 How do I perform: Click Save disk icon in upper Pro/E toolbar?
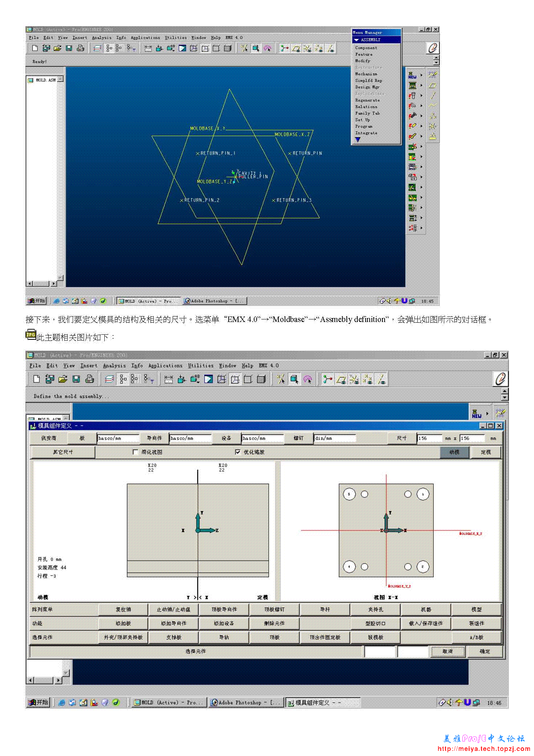click(x=69, y=48)
